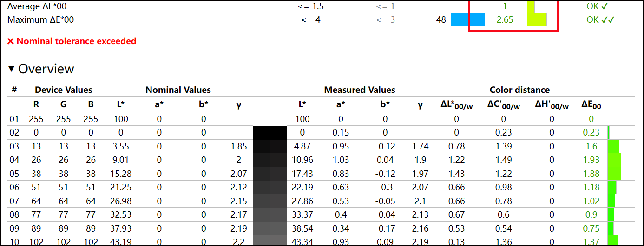
Task: Click the ΔE00 column header
Action: tap(591, 105)
